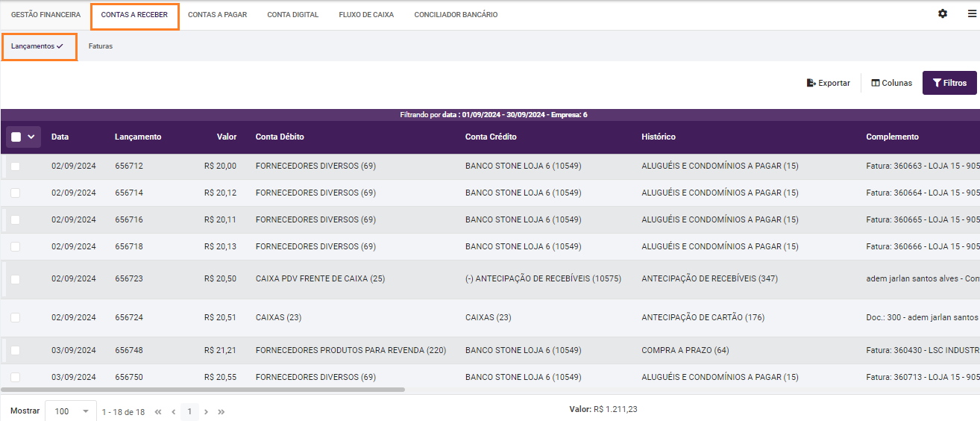Click the Exportar button

829,83
